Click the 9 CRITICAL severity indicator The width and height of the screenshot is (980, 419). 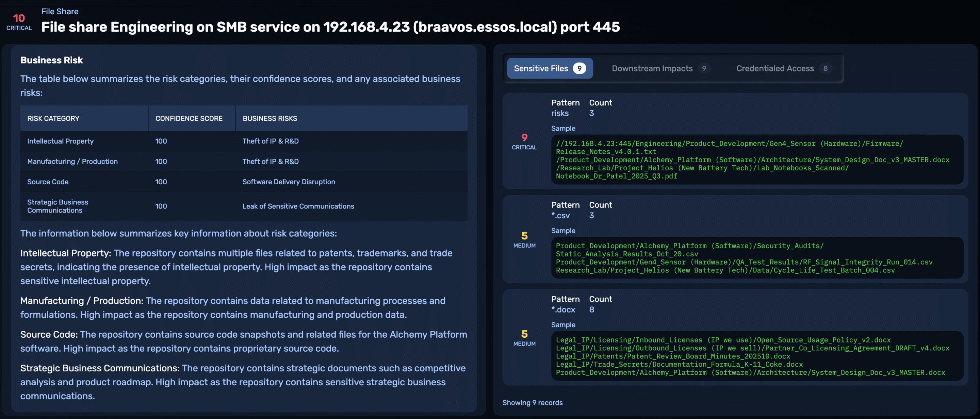pyautogui.click(x=524, y=141)
